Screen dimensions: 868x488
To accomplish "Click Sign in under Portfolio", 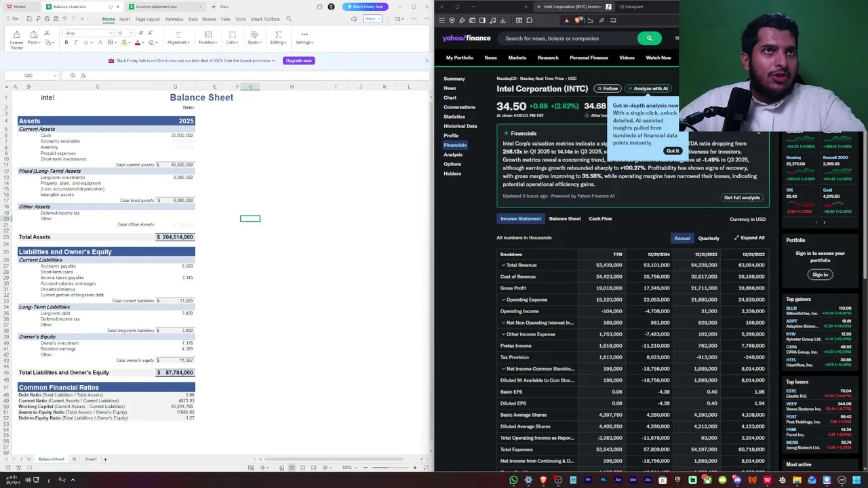I will [820, 274].
